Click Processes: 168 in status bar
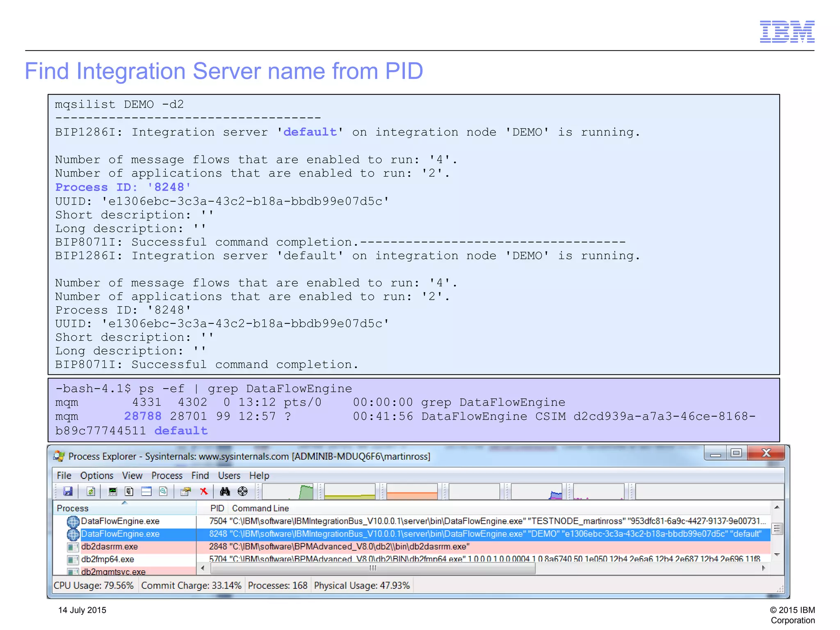This screenshot has height=630, width=840. pyautogui.click(x=278, y=585)
